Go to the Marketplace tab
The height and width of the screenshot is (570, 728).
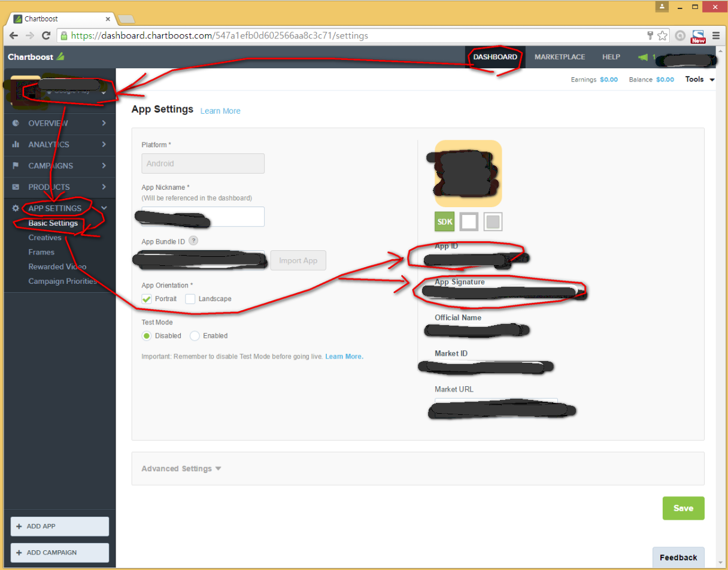[x=560, y=57]
